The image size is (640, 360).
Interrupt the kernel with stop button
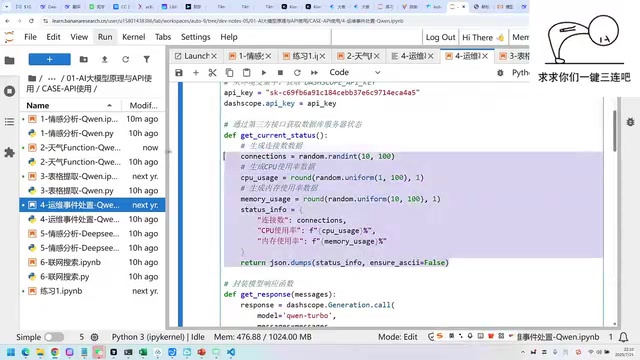pyautogui.click(x=280, y=73)
